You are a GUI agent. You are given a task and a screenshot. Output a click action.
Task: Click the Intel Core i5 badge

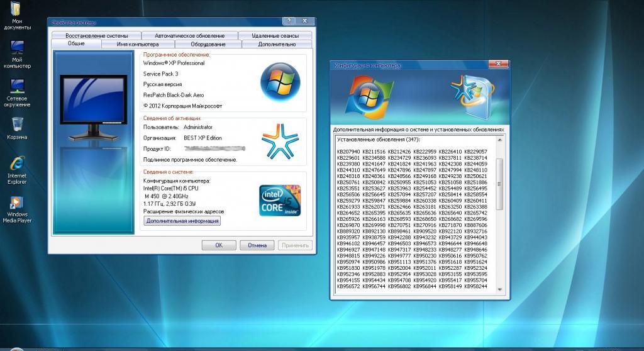(x=280, y=200)
